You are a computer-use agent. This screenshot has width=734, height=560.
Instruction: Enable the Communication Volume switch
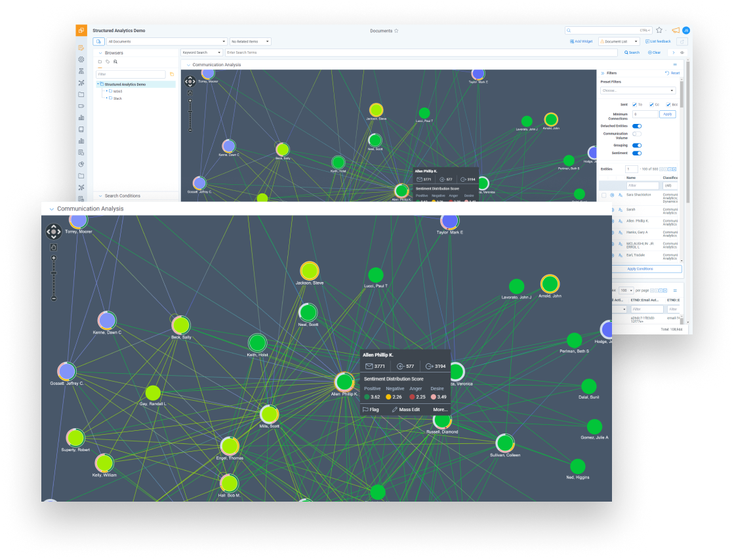(637, 134)
